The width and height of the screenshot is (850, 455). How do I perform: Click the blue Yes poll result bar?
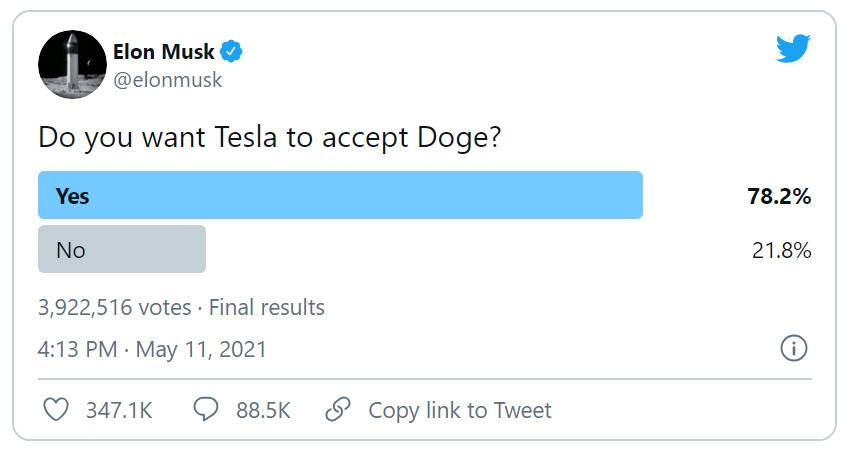[340, 195]
